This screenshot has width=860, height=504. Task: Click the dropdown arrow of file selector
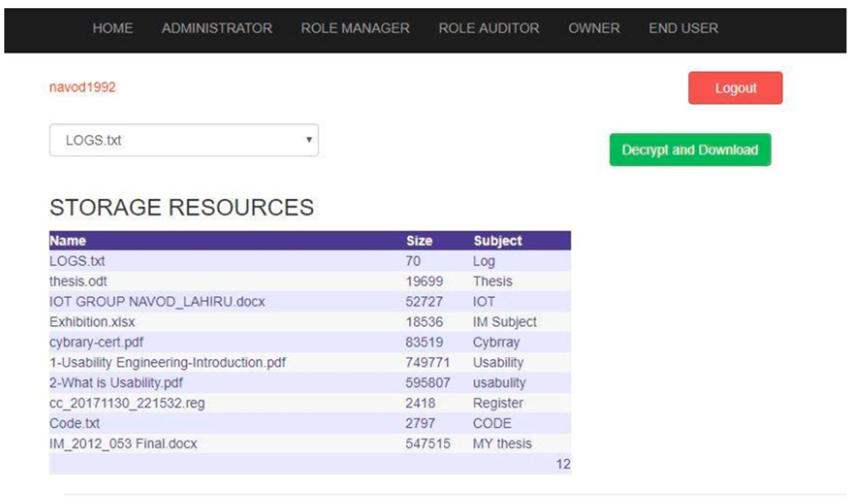pyautogui.click(x=309, y=140)
